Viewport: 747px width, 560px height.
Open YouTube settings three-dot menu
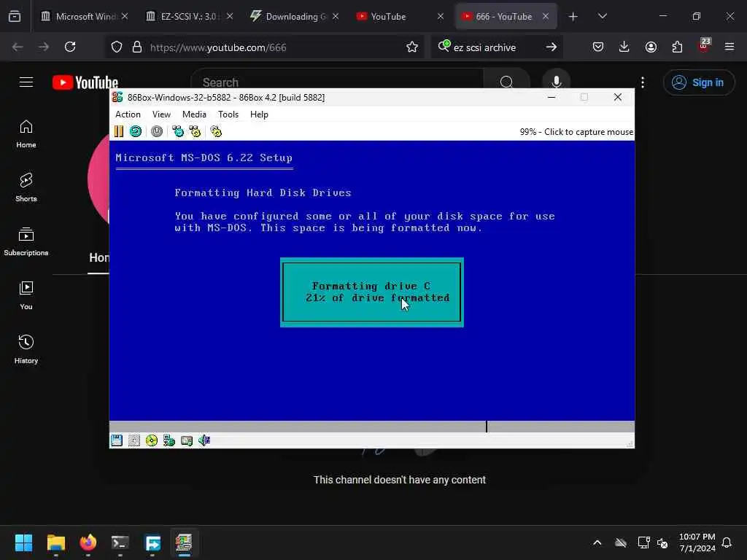643,82
